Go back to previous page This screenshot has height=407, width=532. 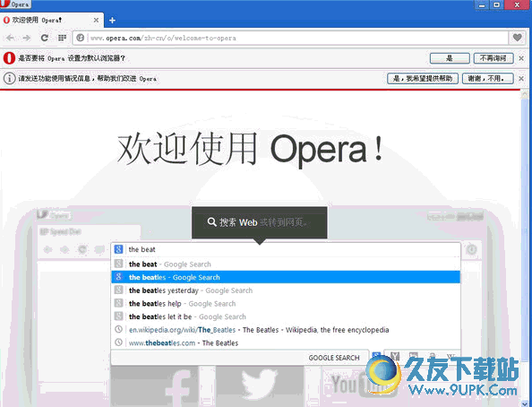(10, 38)
